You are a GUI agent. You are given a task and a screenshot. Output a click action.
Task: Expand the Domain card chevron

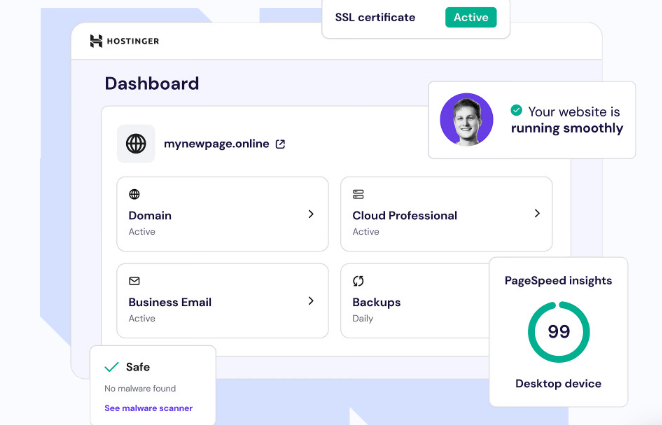click(x=311, y=214)
